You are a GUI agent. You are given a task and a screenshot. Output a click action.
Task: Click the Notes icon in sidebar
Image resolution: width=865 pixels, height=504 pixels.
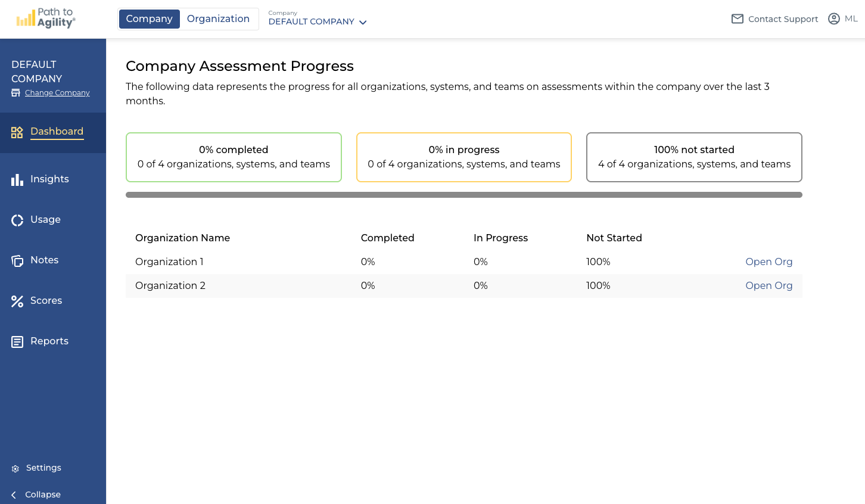(17, 261)
